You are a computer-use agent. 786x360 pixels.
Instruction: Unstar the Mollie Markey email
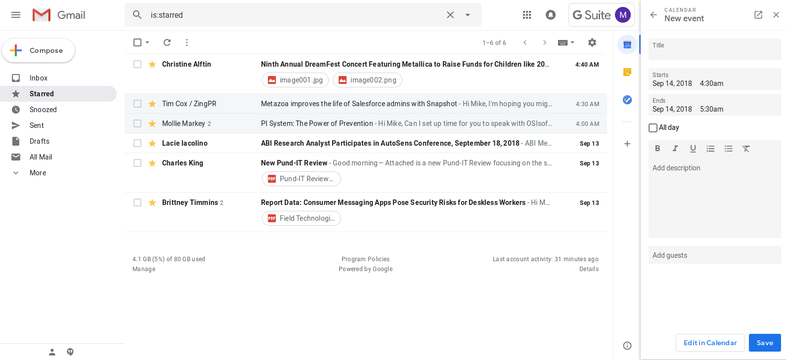click(152, 123)
